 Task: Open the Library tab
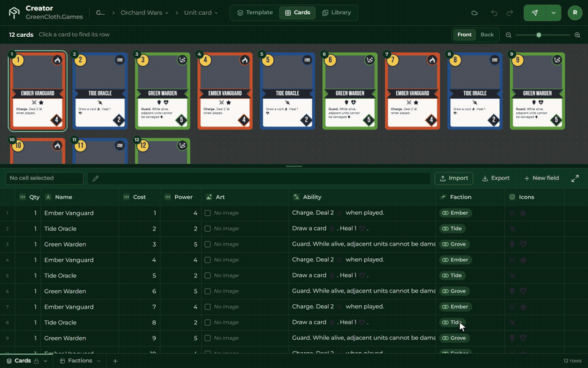click(x=337, y=12)
